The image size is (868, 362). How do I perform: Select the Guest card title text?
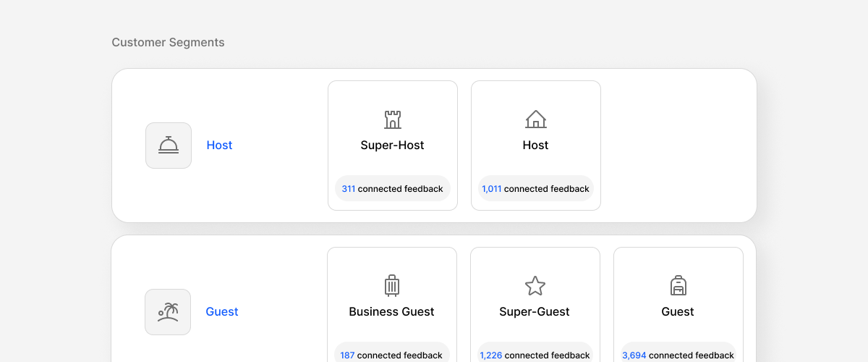[x=678, y=312]
